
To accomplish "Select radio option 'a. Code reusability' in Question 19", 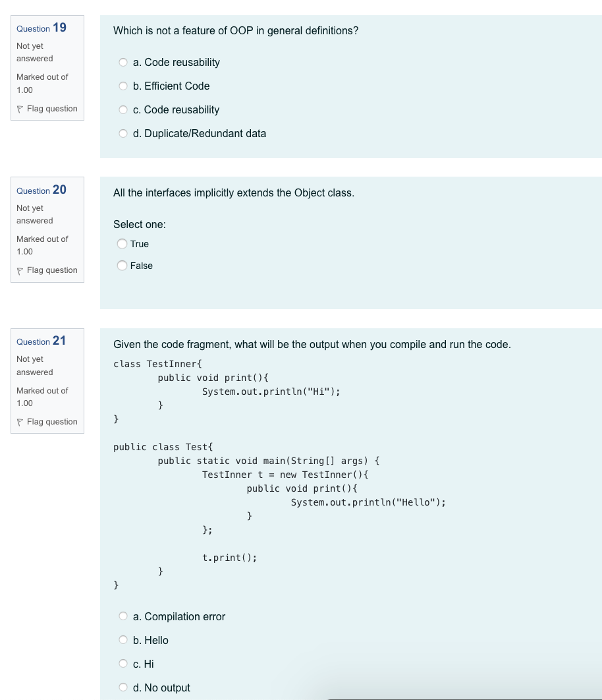I will [123, 62].
